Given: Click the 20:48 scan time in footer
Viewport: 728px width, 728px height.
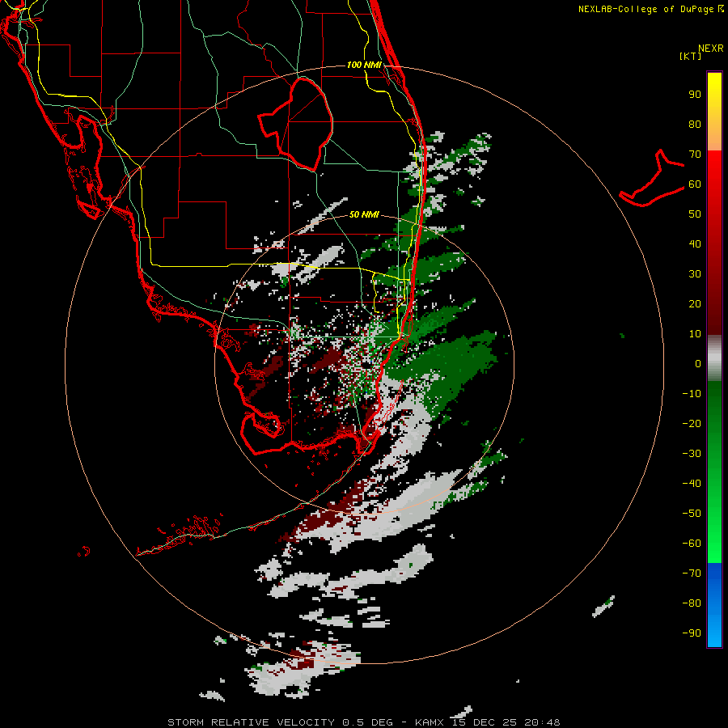Looking at the screenshot, I should tap(542, 722).
